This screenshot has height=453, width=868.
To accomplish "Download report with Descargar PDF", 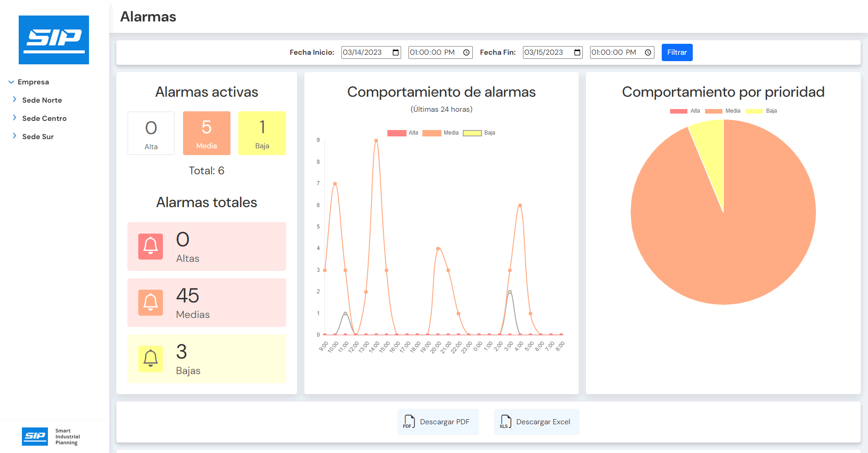I will [438, 422].
